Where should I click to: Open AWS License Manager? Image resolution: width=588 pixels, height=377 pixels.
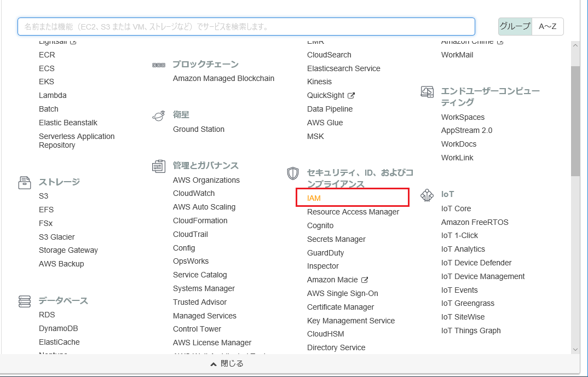[x=212, y=343]
